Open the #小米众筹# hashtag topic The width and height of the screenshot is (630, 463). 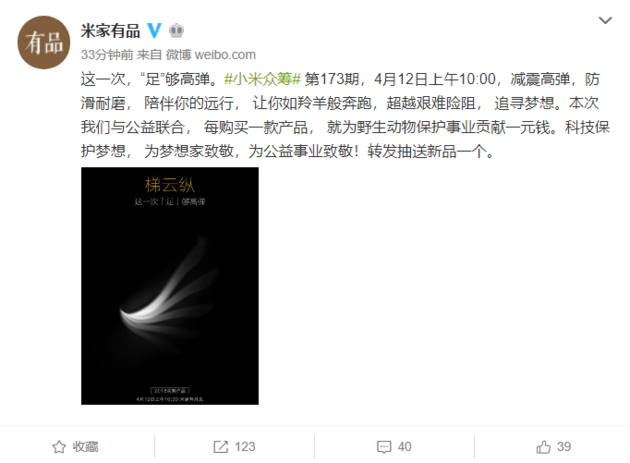point(262,79)
